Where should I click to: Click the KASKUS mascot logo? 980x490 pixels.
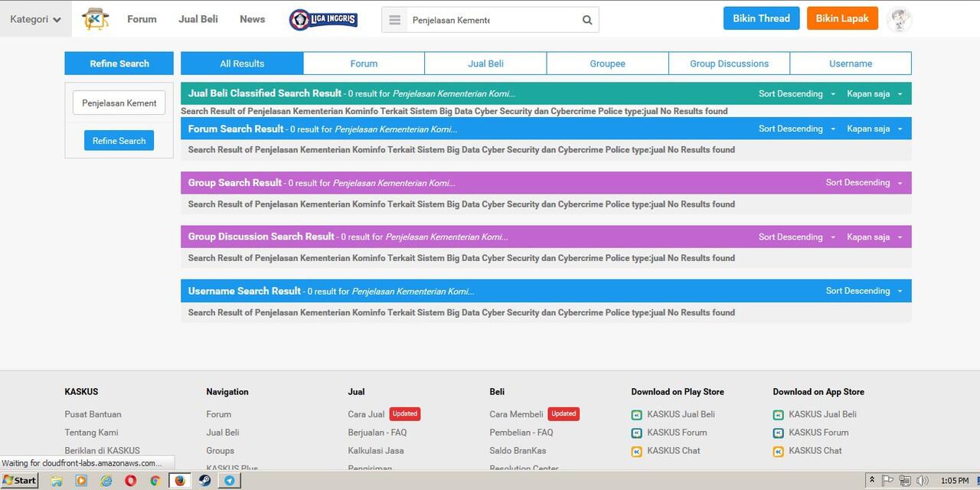coord(96,18)
